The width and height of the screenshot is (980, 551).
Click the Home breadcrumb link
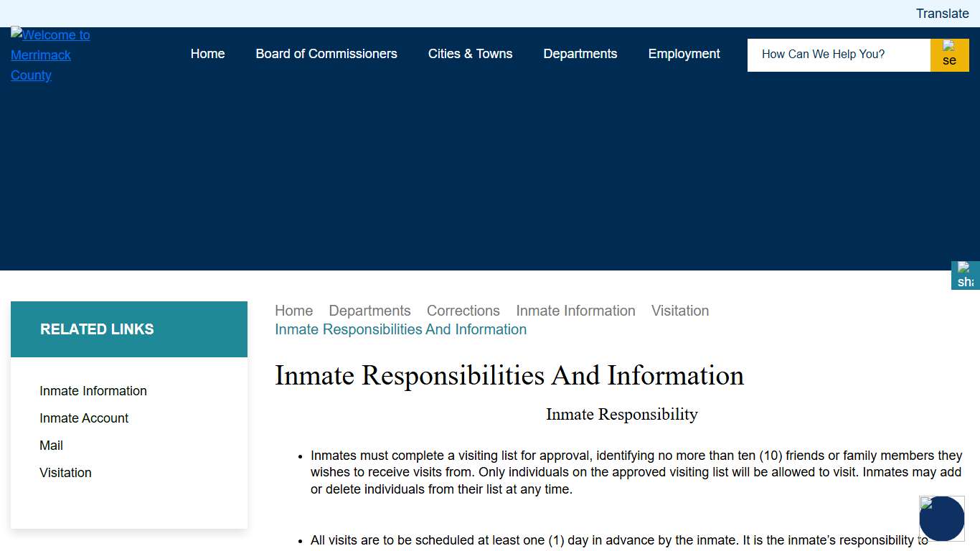pyautogui.click(x=293, y=311)
